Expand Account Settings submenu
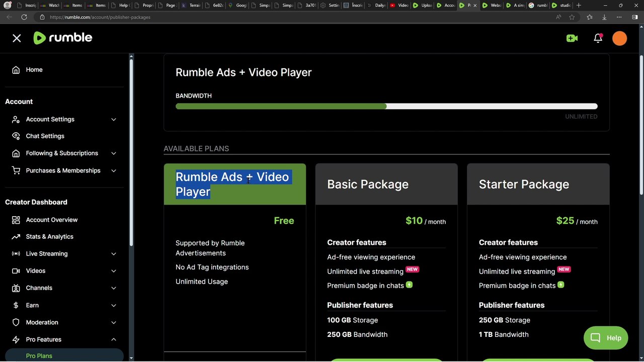This screenshot has width=644, height=362. (113, 120)
